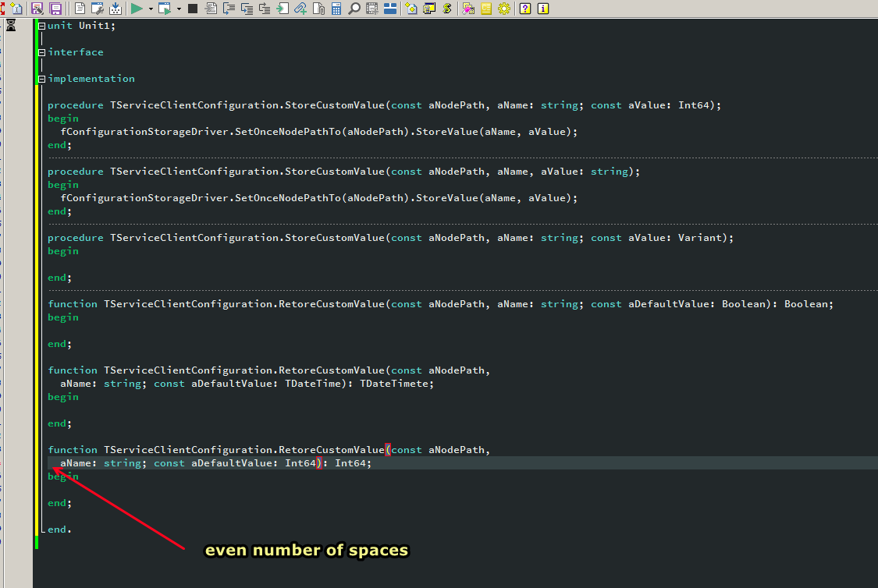Click the calculator icon in toolbar
This screenshot has height=588, width=878.
(336, 9)
